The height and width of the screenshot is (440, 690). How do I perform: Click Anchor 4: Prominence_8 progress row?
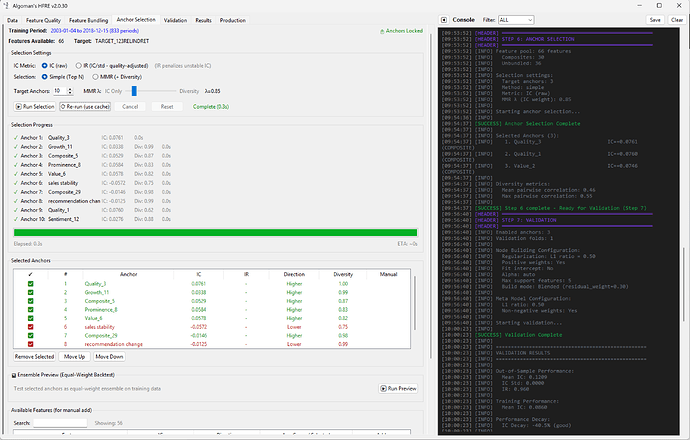[92, 165]
